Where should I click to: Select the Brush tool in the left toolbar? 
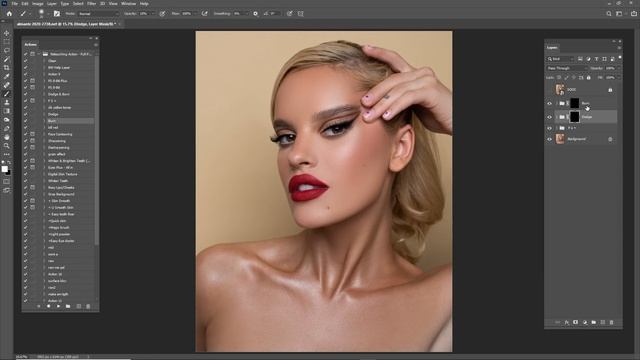click(7, 94)
